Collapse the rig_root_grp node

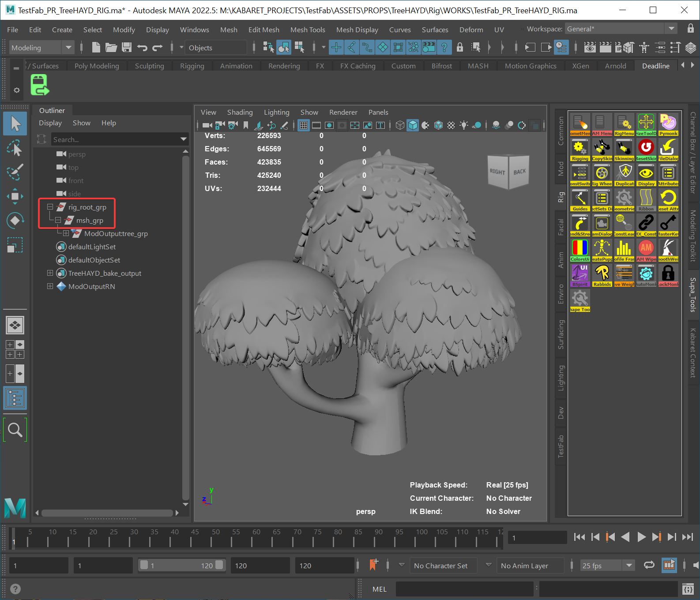pos(50,206)
